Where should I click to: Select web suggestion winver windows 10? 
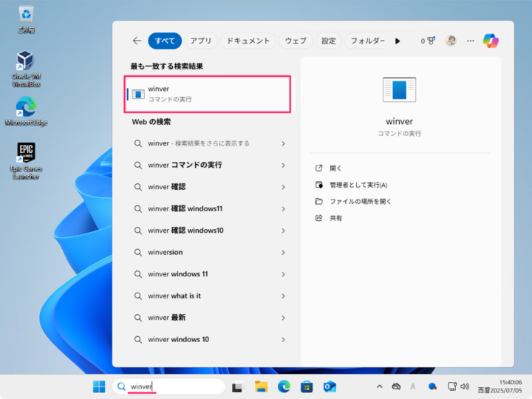tap(209, 339)
